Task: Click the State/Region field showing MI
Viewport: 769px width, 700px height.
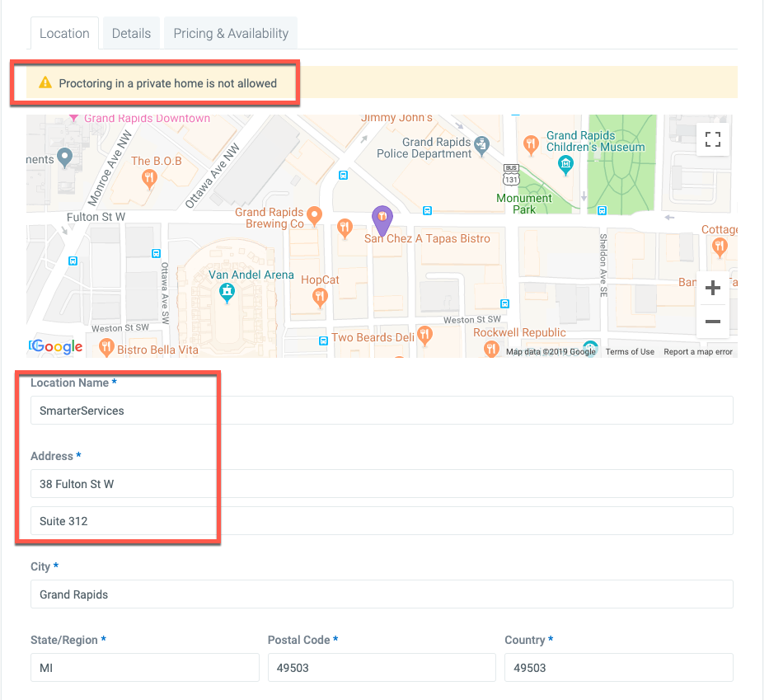Action: coord(145,668)
